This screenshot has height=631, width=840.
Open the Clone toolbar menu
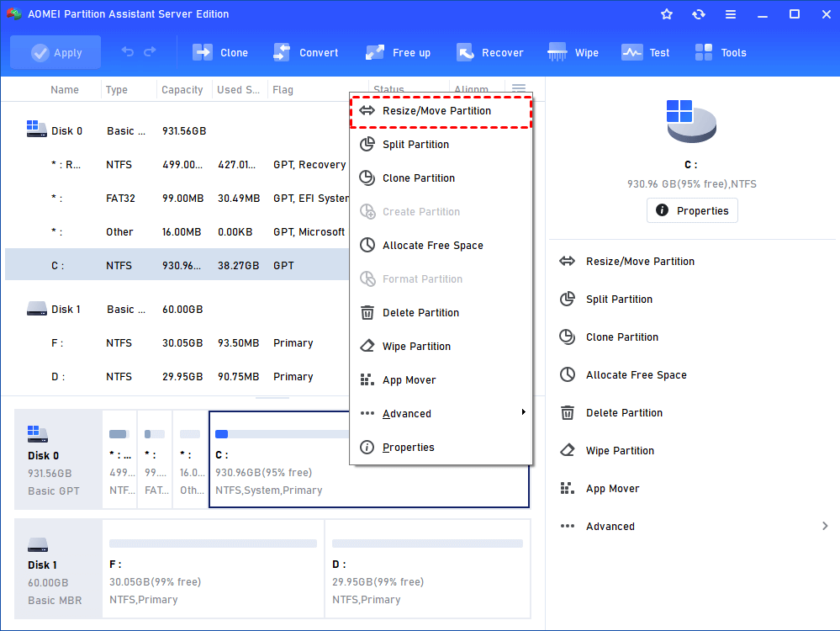(220, 52)
